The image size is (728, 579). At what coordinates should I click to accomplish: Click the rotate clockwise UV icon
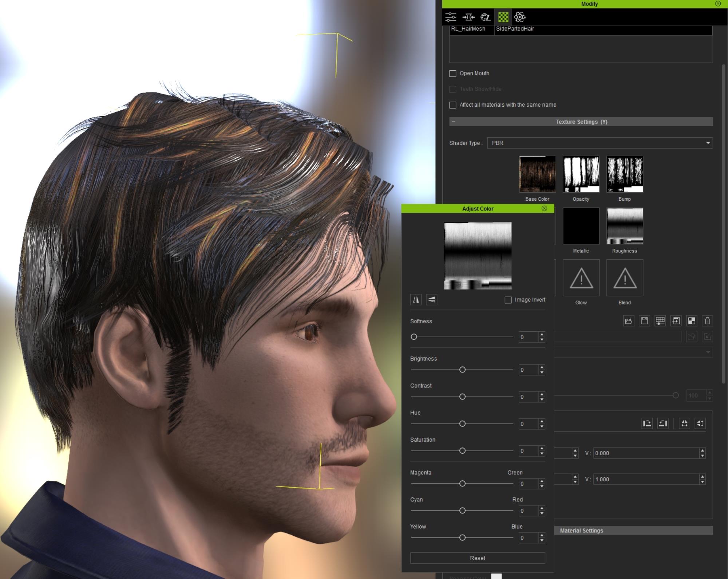click(647, 424)
